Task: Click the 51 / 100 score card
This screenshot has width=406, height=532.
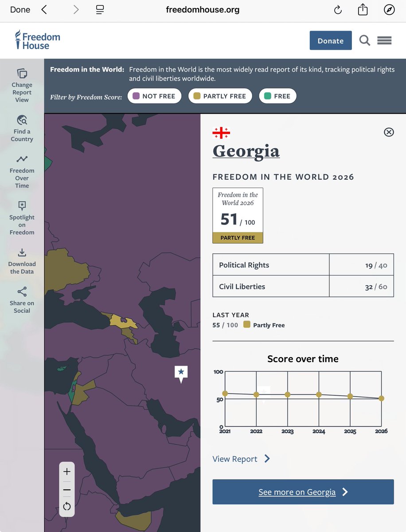Action: coord(238,216)
